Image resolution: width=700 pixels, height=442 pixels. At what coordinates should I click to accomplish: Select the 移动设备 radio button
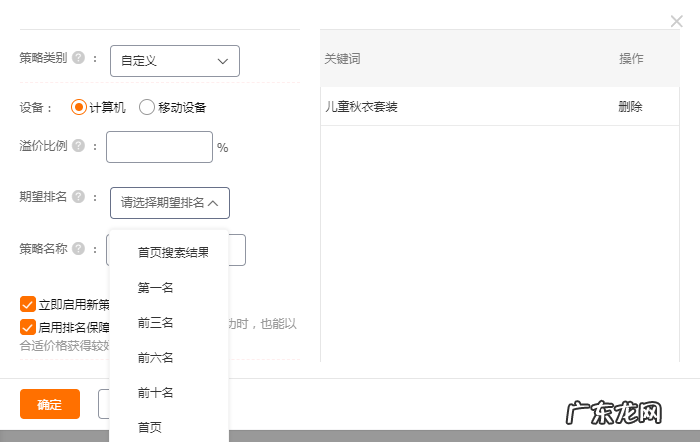click(146, 107)
